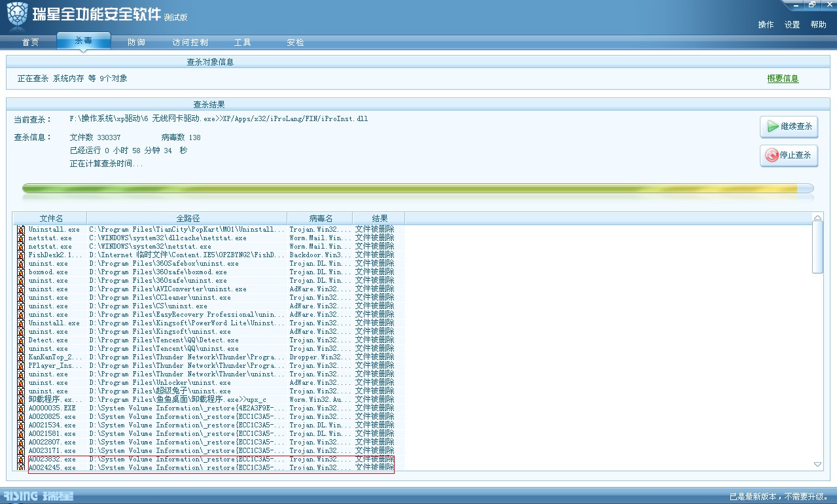The image size is (837, 504).
Task: Select the Unlocker\uninst.exe path cell
Action: pos(160,383)
